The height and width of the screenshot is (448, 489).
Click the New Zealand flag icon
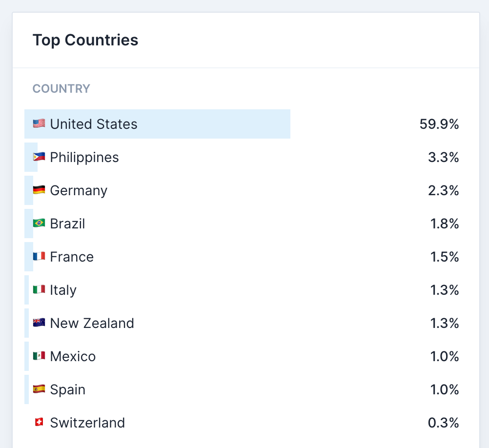39,323
